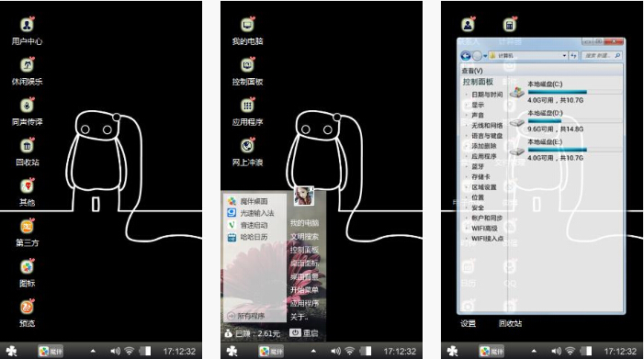
Task: Open local disk D: drive icon
Action: coord(517,122)
